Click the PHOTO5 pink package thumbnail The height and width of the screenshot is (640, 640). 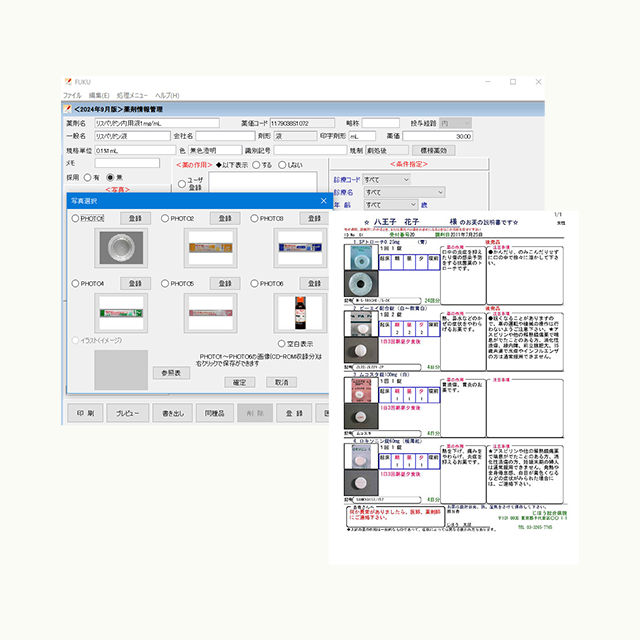click(x=210, y=312)
